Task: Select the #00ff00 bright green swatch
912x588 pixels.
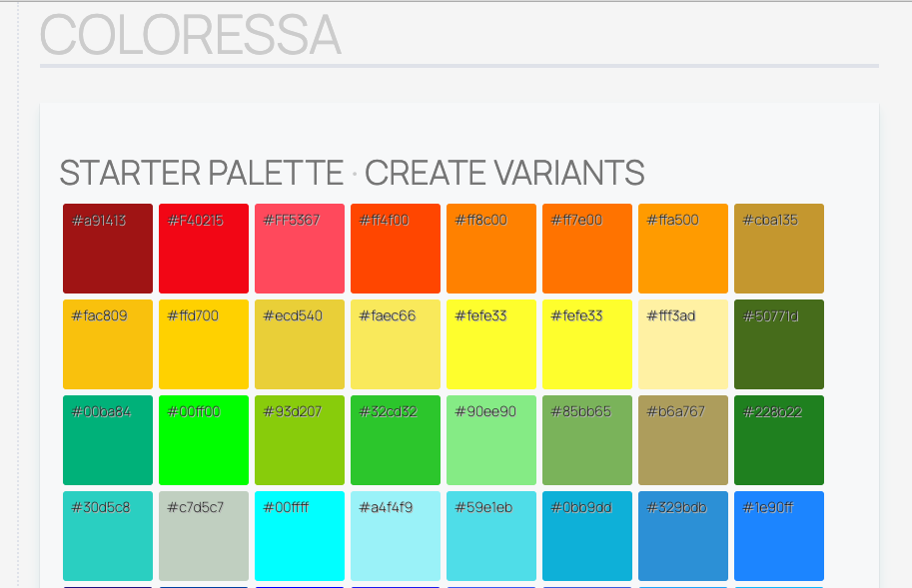Action: (203, 440)
